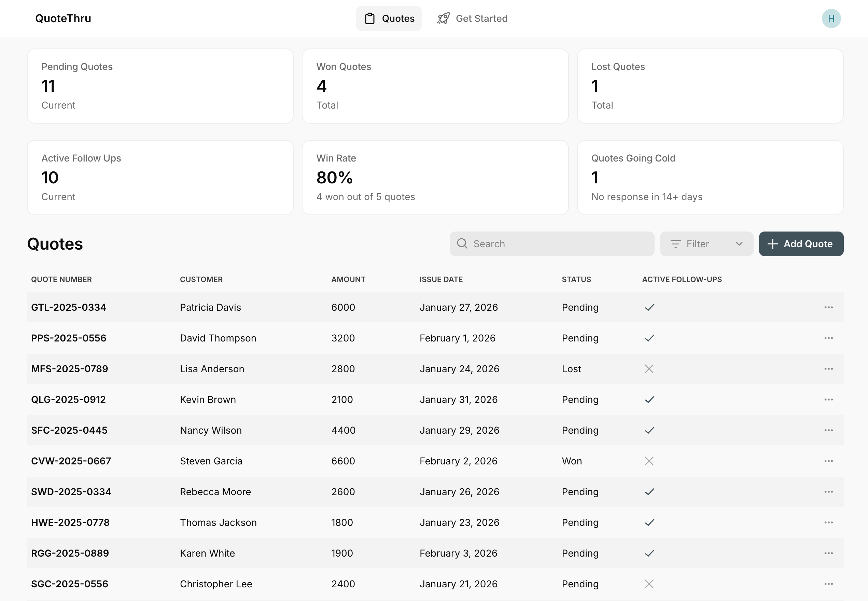Click the follow-up X mark for Steven Garcia

pos(649,461)
